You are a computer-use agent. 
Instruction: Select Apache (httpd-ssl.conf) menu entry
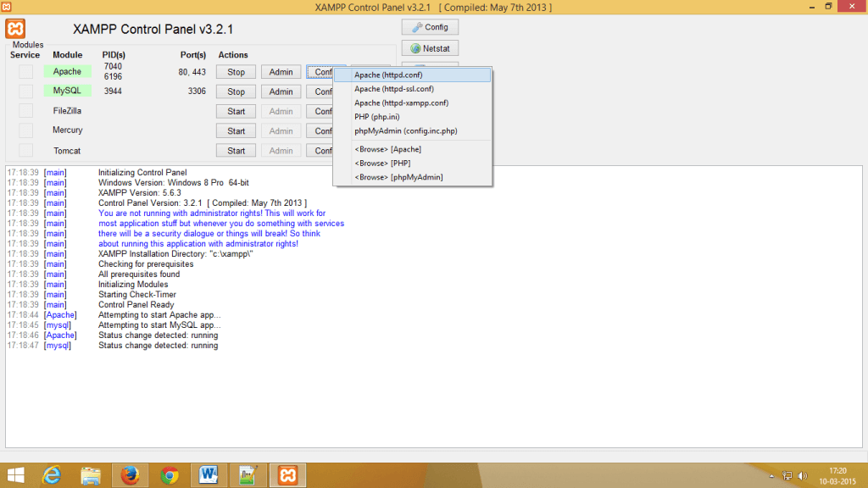click(413, 88)
